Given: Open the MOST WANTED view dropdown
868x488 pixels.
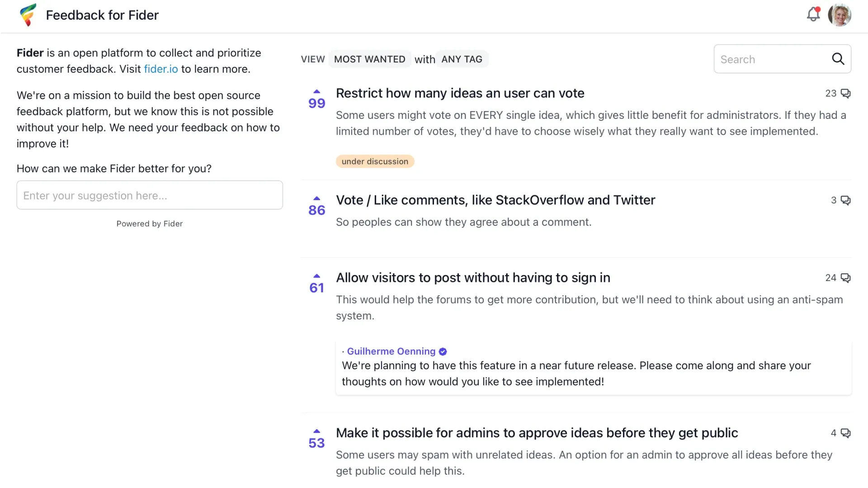Looking at the screenshot, I should pos(369,59).
